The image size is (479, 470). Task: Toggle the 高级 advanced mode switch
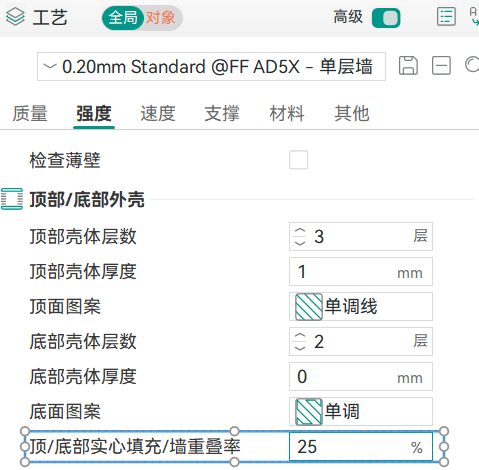tap(386, 18)
